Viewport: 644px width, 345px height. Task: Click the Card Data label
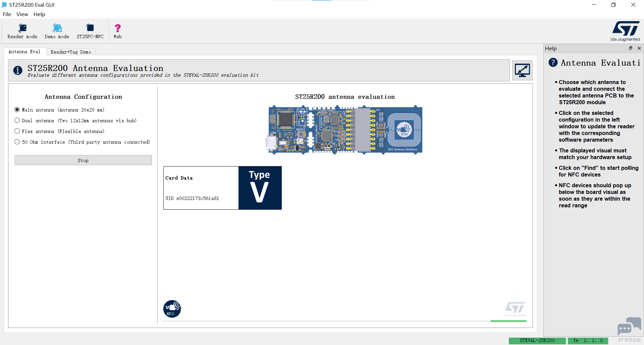179,178
